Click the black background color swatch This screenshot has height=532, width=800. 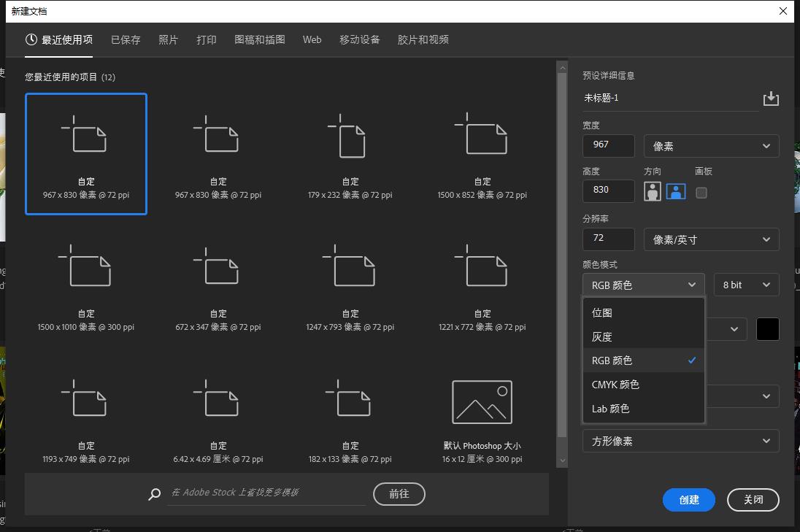767,329
